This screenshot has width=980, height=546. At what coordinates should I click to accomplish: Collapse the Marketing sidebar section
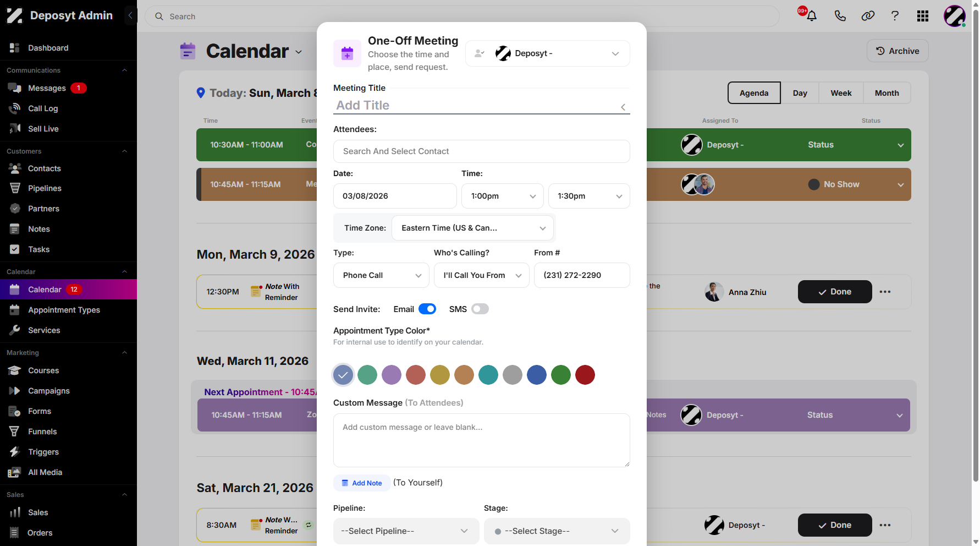coord(124,353)
